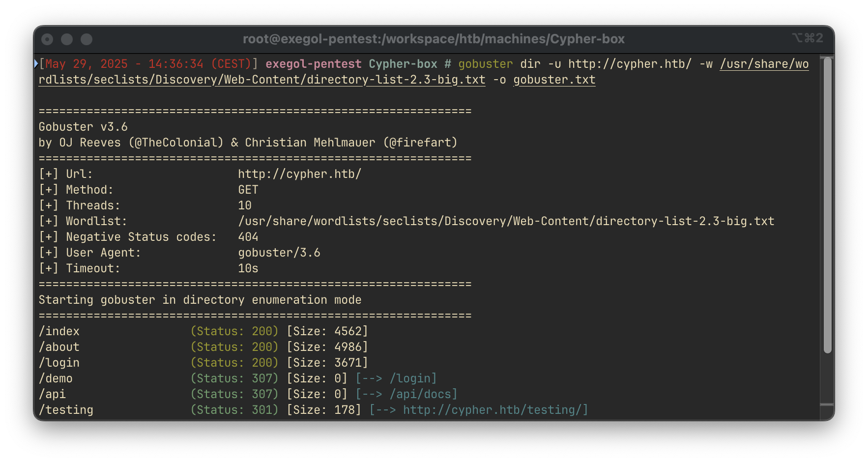Click the window title path text

[x=434, y=39]
